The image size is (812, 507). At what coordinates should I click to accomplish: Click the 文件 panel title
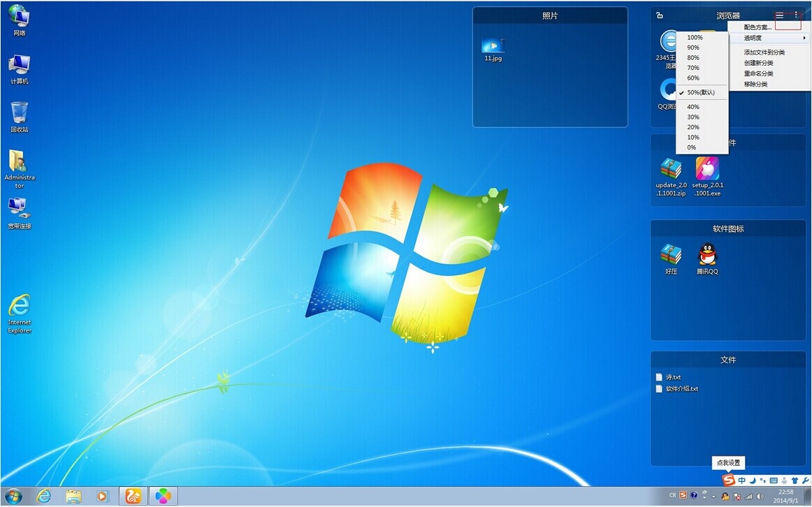tap(728, 360)
